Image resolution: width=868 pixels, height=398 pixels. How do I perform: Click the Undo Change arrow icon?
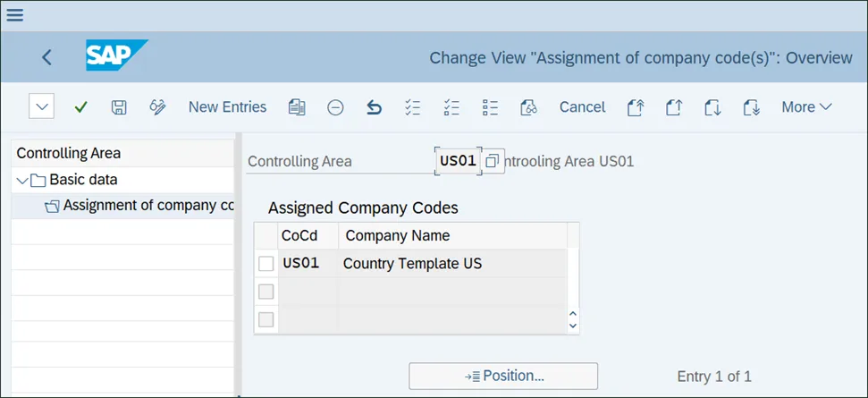[374, 107]
